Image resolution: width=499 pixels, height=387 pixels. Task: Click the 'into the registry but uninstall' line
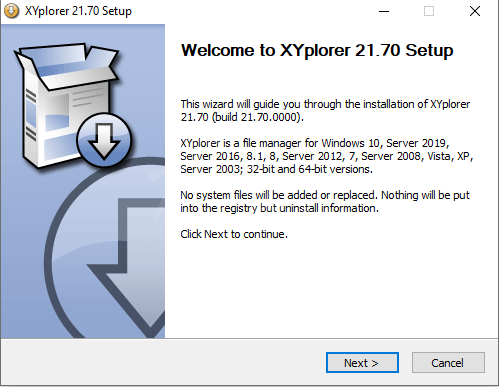[x=279, y=208]
